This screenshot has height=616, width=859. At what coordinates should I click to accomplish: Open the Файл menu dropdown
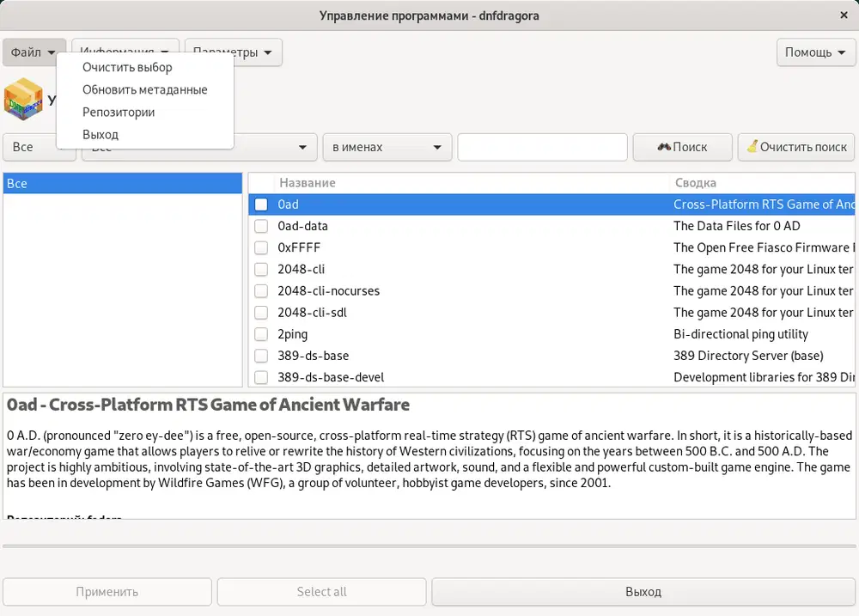34,52
